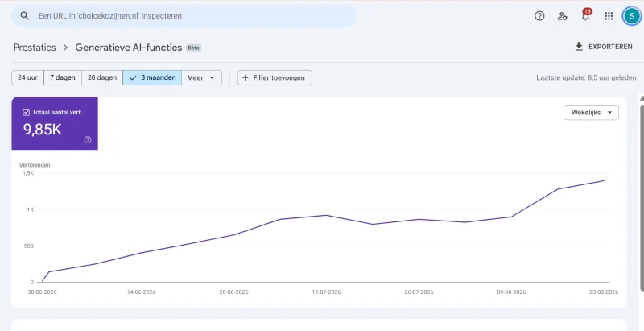Click the 9,85K impressions value
The image size is (644, 331).
43,130
